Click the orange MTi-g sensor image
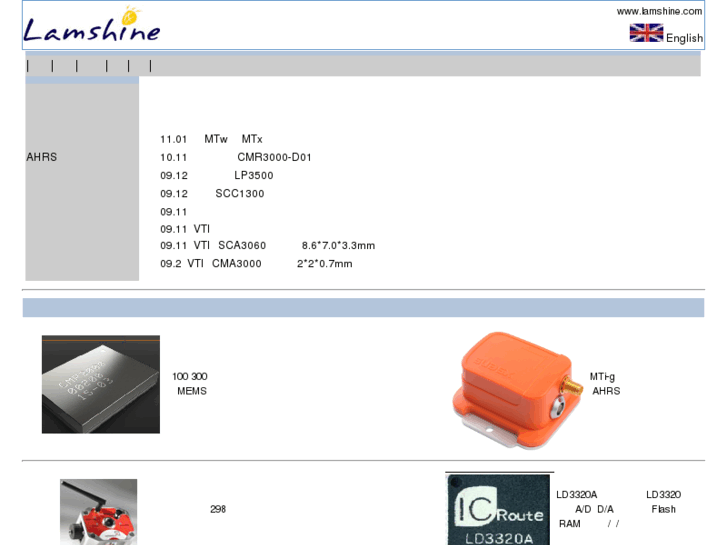The height and width of the screenshot is (545, 727). click(518, 390)
